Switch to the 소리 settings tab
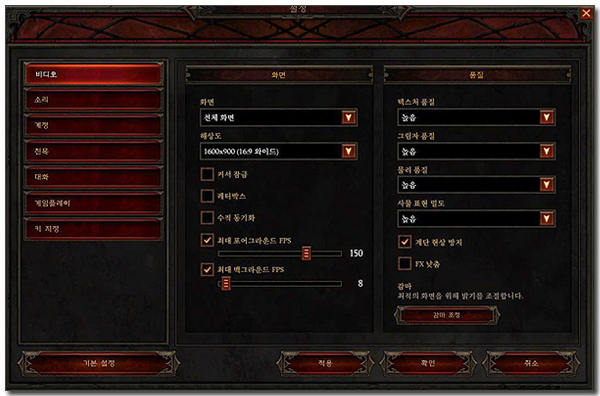 point(93,100)
